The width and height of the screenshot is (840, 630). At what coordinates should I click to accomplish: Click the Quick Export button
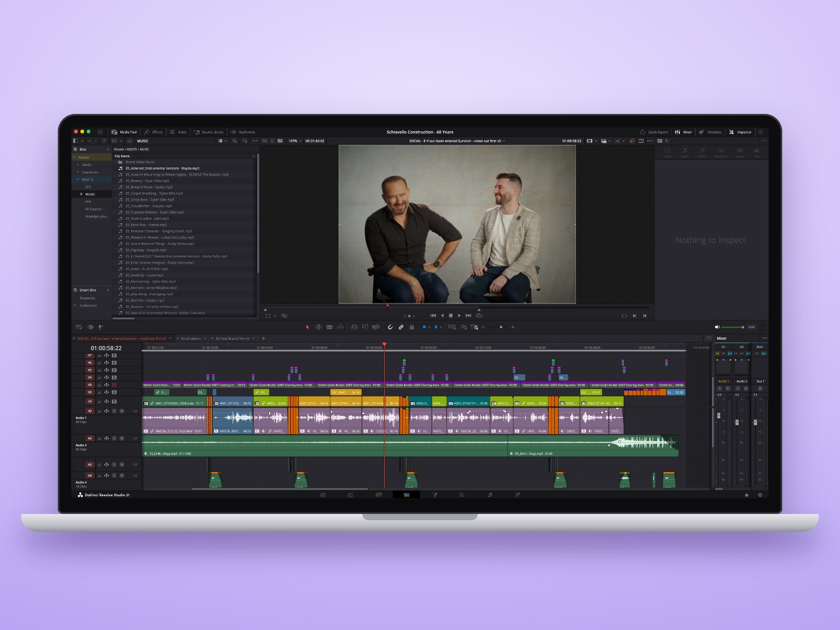pyautogui.click(x=654, y=132)
